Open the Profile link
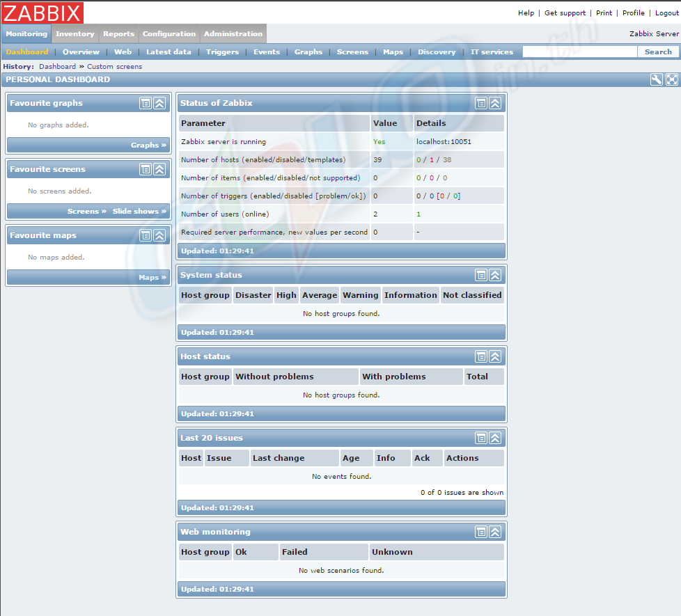681x616 pixels. (633, 13)
